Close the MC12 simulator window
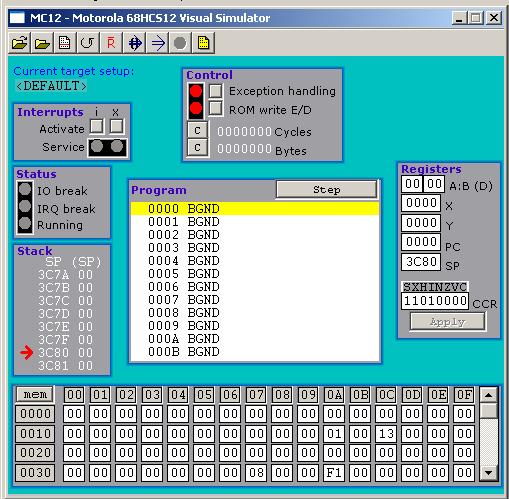The height and width of the screenshot is (499, 509). pos(494,18)
